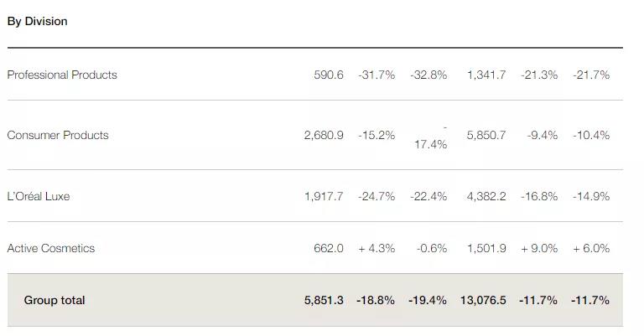Click the Active Cosmetics row label

pyautogui.click(x=51, y=248)
